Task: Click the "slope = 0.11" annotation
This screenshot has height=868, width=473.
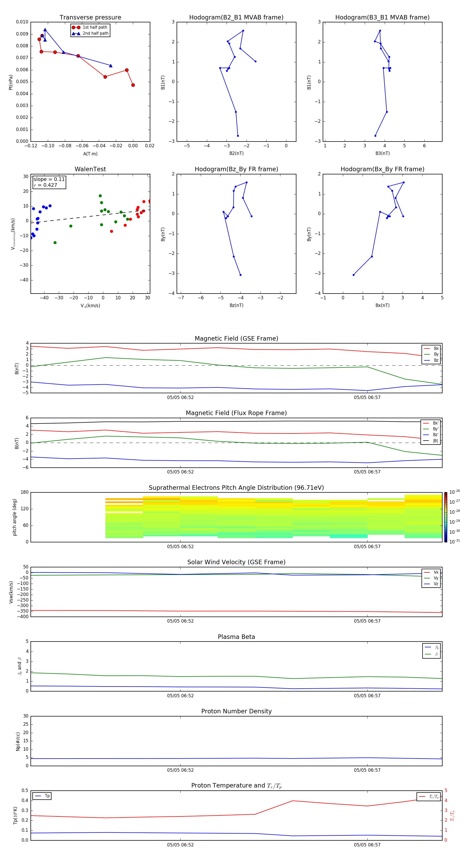Action: 49,179
